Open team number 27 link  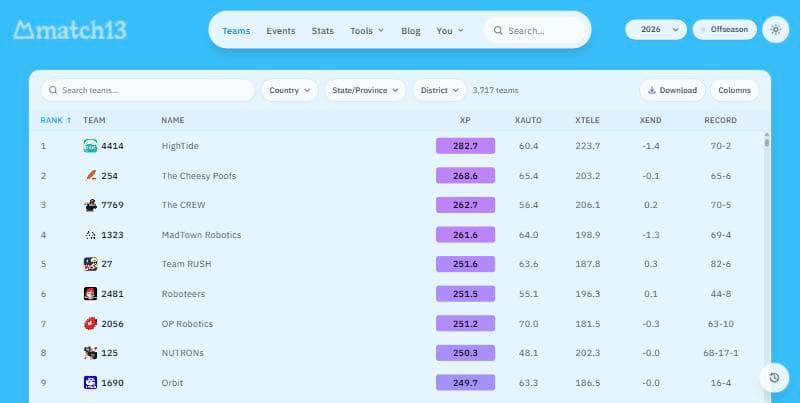point(107,264)
